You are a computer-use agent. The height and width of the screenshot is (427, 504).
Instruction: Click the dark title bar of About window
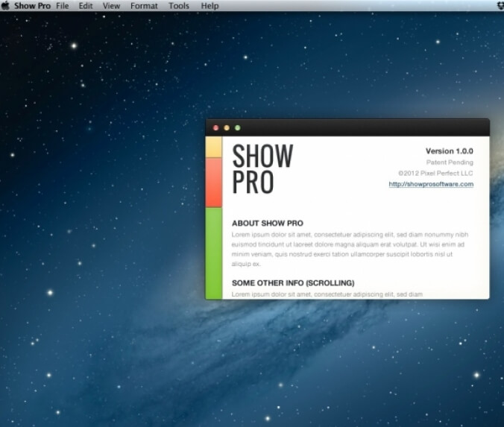(x=358, y=127)
